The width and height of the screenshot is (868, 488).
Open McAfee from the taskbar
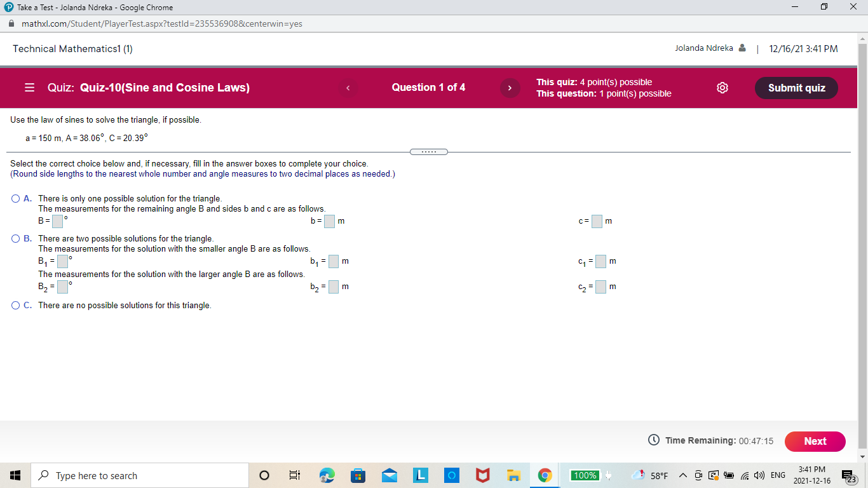pyautogui.click(x=482, y=475)
